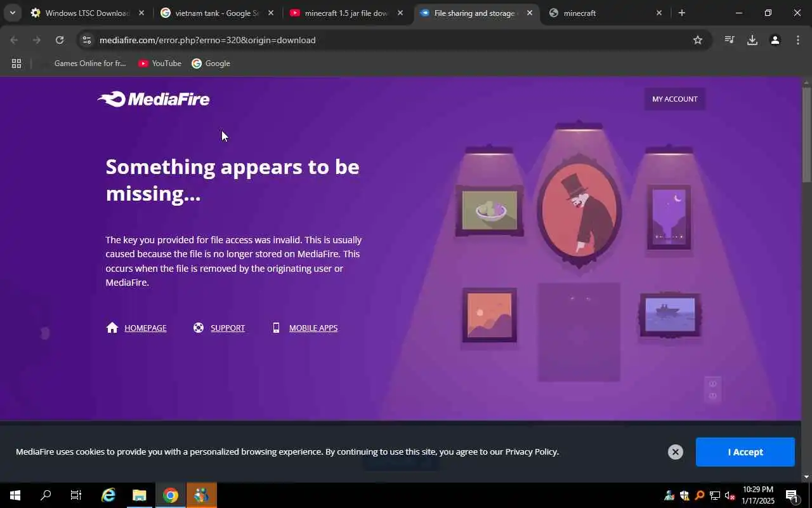Screen dimensions: 812x508
Task: Open the media controls icon
Action: [x=730, y=40]
